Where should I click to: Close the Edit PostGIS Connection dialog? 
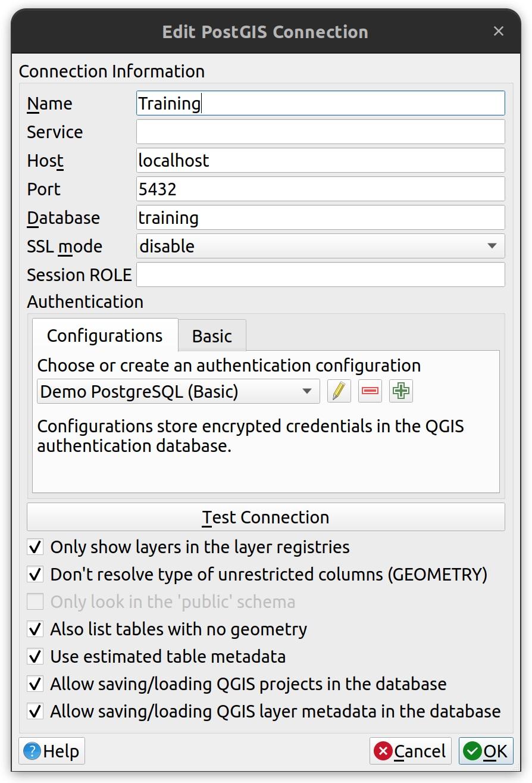[499, 32]
